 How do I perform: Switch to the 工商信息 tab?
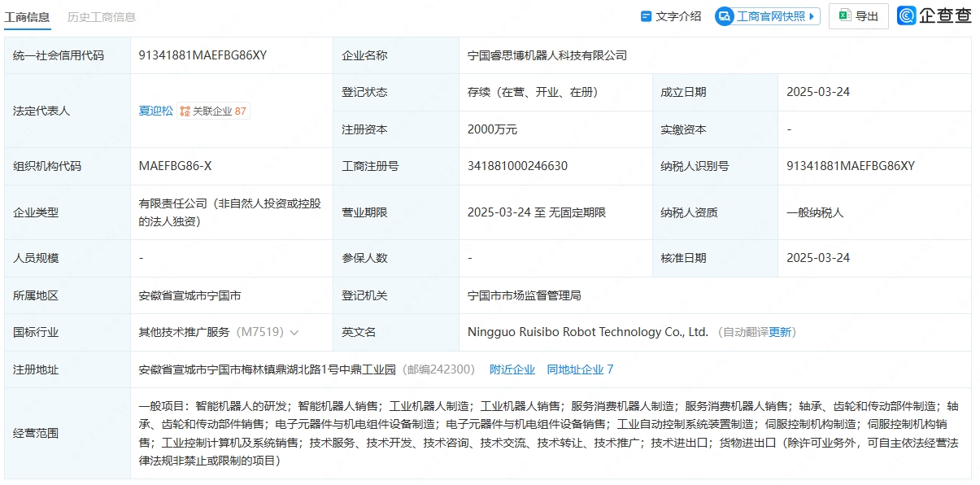point(27,16)
